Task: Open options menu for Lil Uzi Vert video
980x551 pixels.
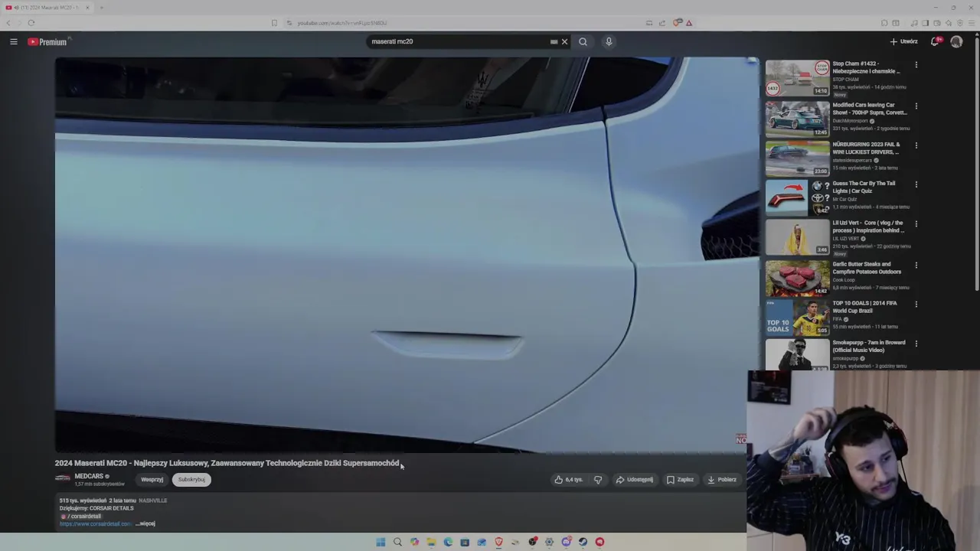Action: (x=916, y=224)
